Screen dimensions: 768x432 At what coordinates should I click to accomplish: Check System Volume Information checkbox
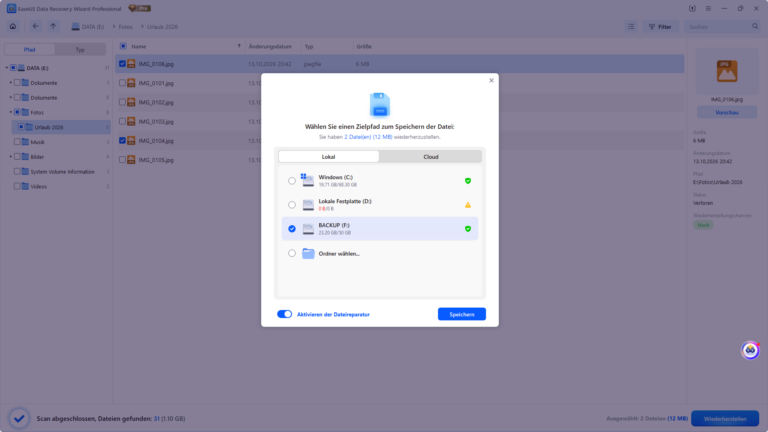(17, 171)
